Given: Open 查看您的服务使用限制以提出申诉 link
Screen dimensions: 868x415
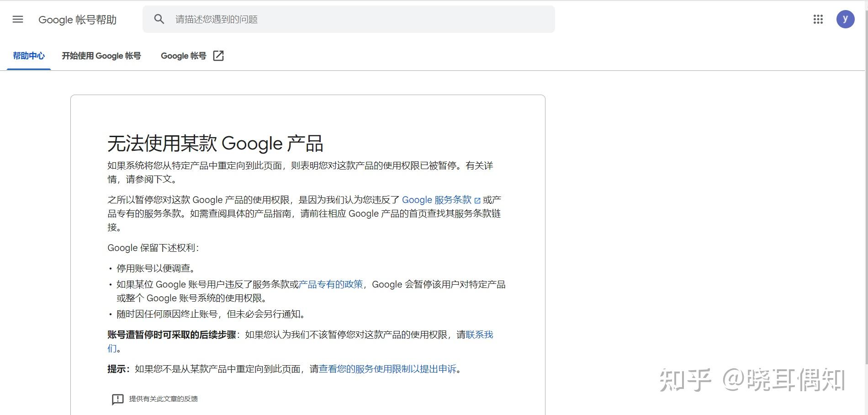Looking at the screenshot, I should [x=387, y=369].
